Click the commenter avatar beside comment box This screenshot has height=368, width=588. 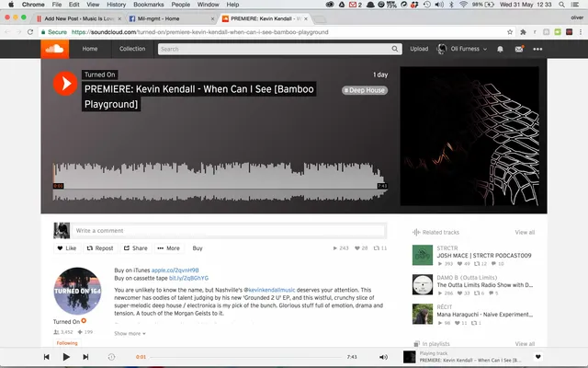pos(62,231)
